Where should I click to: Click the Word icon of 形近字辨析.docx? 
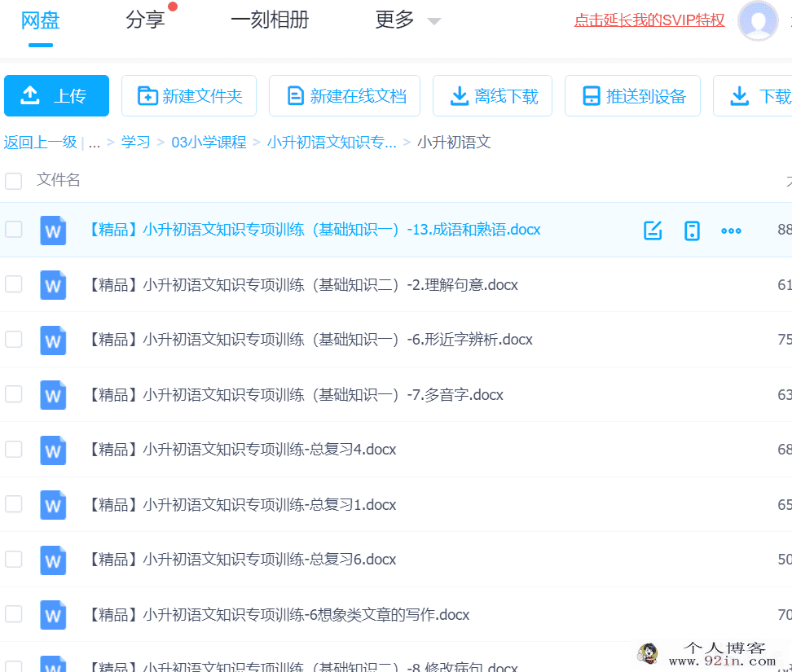click(x=53, y=340)
